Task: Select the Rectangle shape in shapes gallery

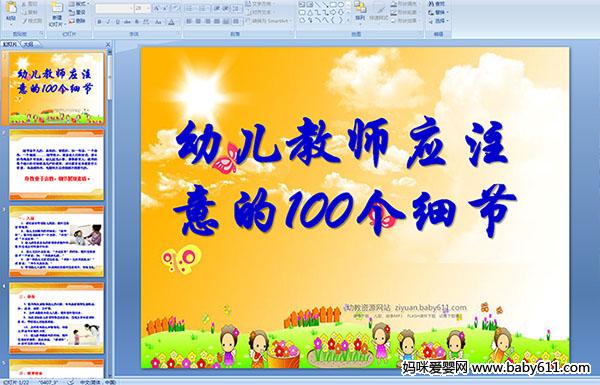Action: [x=333, y=4]
